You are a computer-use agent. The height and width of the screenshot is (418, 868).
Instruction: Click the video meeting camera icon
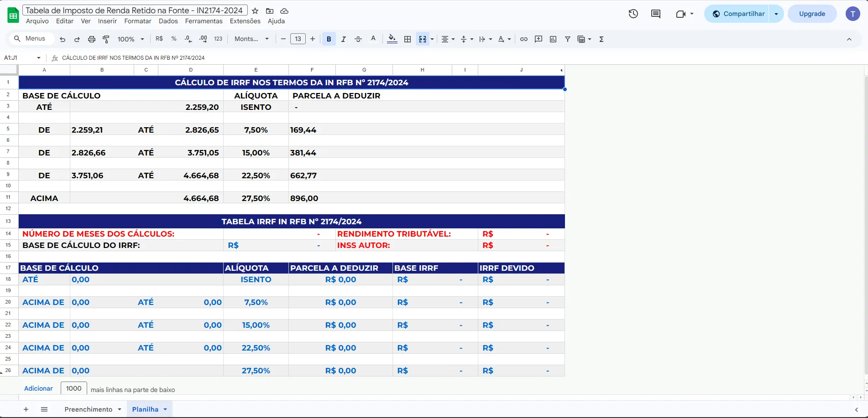pos(680,14)
